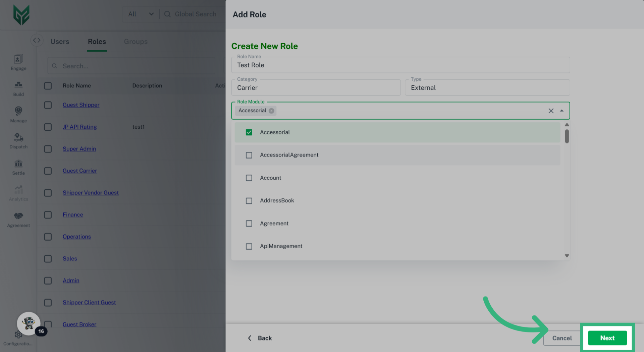644x352 pixels.
Task: Go to the Settle module icon
Action: click(x=18, y=164)
